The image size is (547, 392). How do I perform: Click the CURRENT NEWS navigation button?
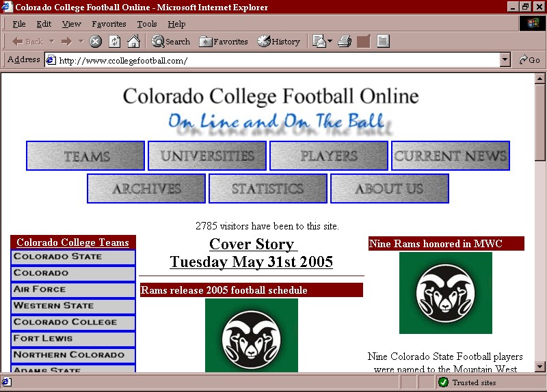pos(451,156)
